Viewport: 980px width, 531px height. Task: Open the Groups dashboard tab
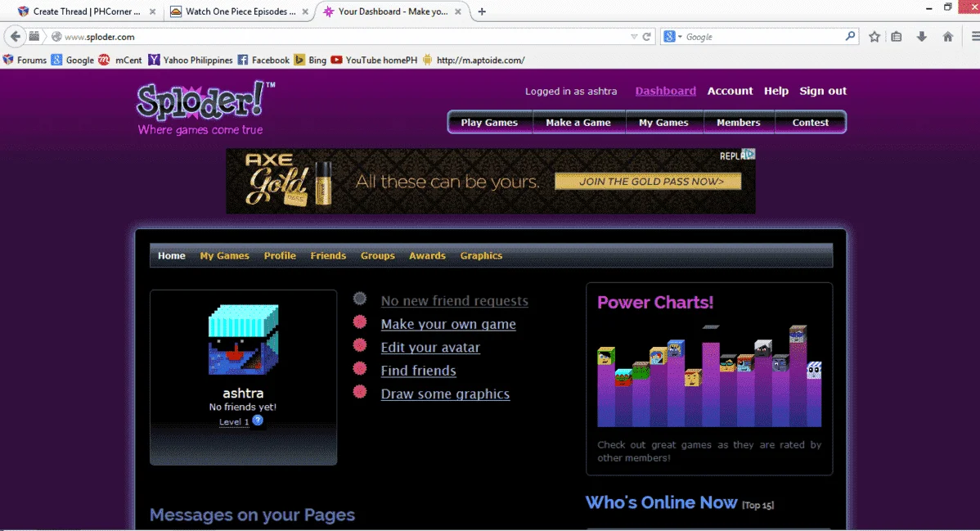[377, 256]
